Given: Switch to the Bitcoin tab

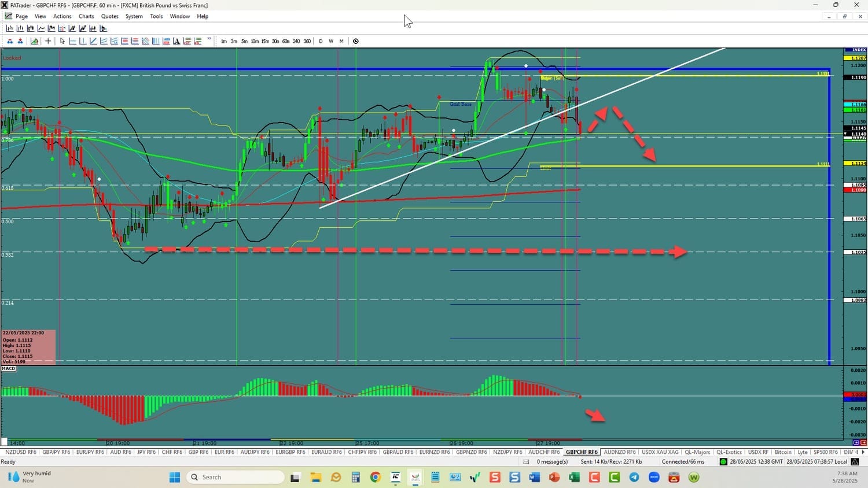Looking at the screenshot, I should pyautogui.click(x=783, y=452).
